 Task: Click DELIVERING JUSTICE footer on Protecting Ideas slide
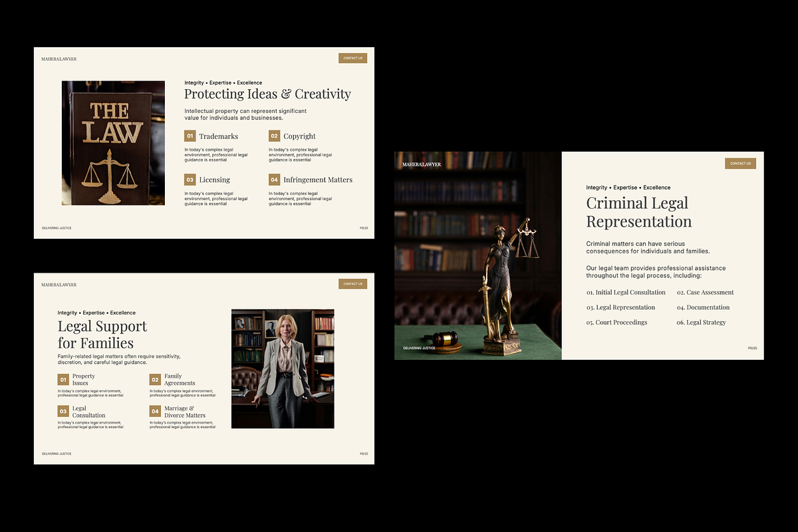(x=57, y=228)
